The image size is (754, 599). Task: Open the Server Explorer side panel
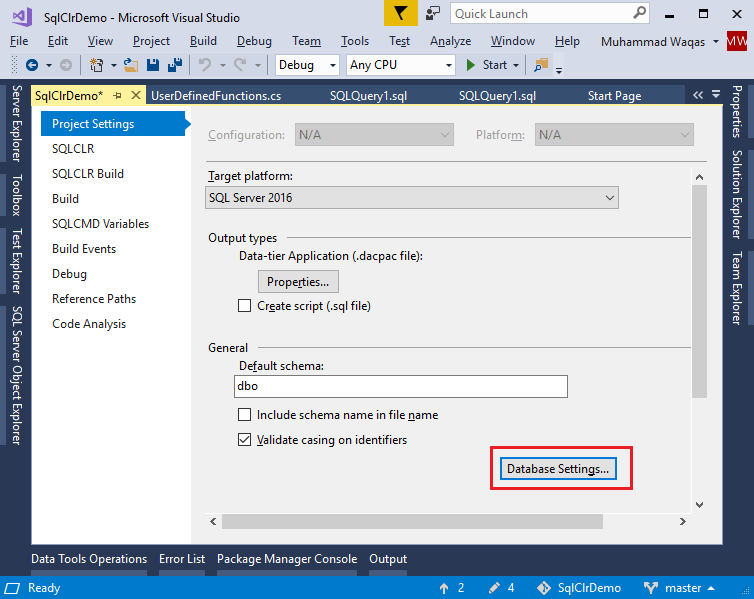click(x=17, y=123)
